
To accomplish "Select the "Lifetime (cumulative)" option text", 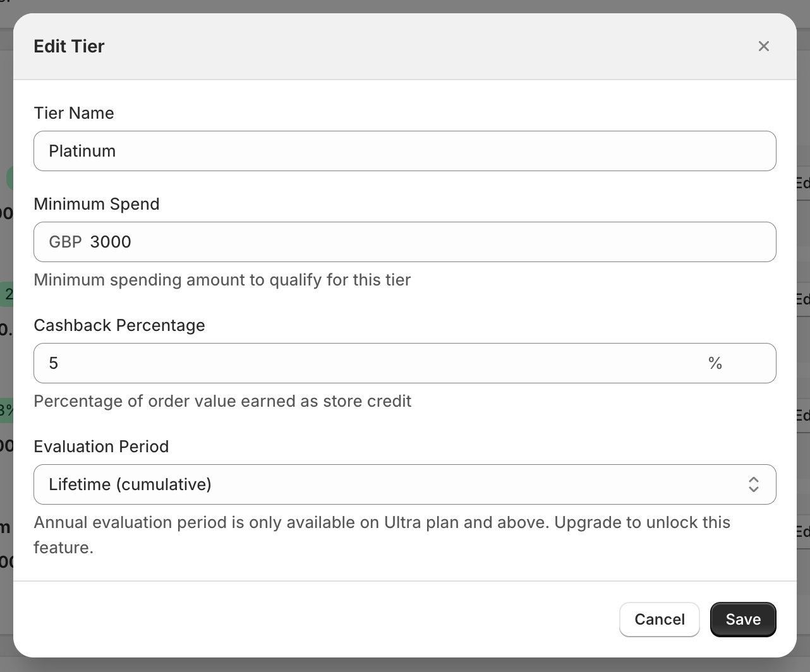I will (x=130, y=484).
